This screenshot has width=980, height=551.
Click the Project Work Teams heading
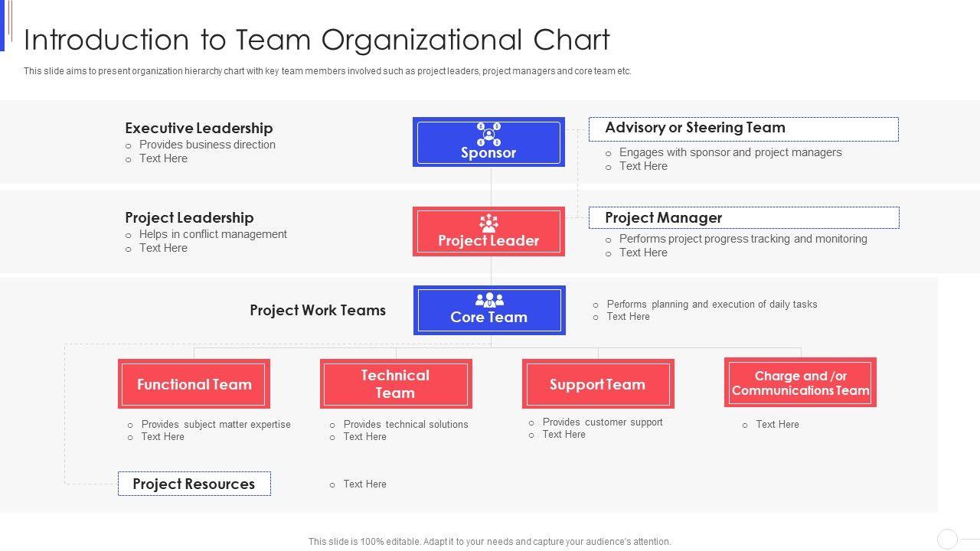tap(318, 310)
